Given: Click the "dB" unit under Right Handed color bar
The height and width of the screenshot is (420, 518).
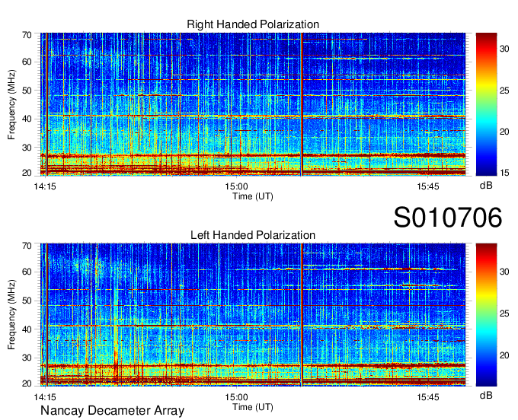Looking at the screenshot, I should 486,186.
